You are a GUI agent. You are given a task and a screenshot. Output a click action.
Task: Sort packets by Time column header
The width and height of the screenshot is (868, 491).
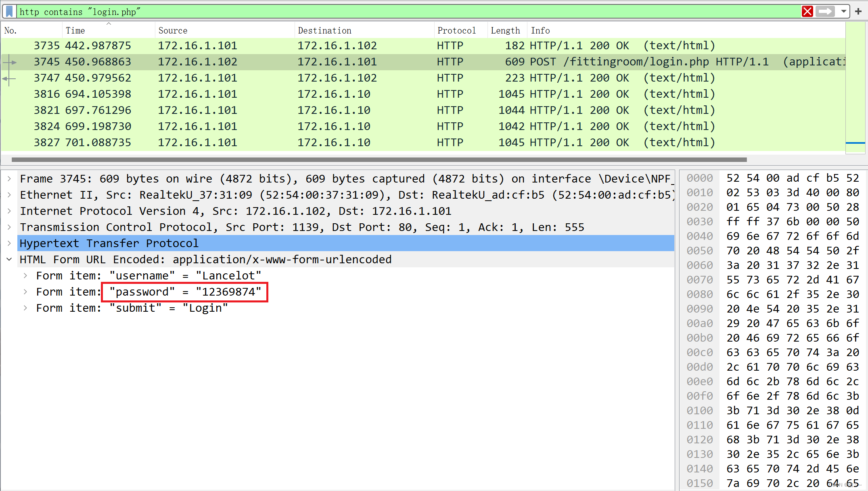tap(75, 31)
